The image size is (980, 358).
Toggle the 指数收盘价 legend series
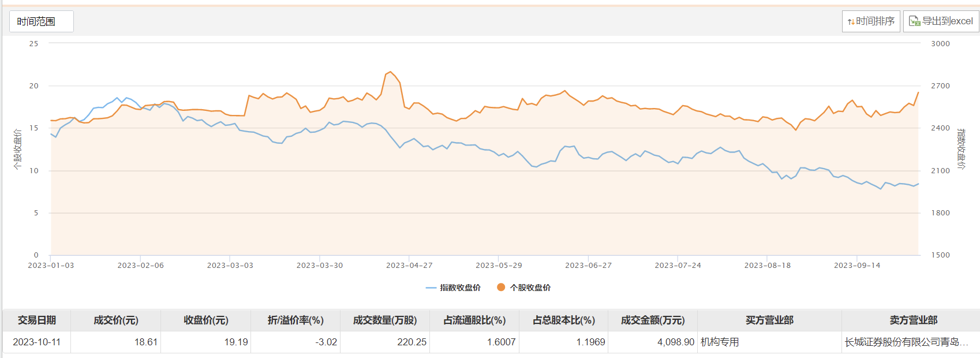(453, 288)
